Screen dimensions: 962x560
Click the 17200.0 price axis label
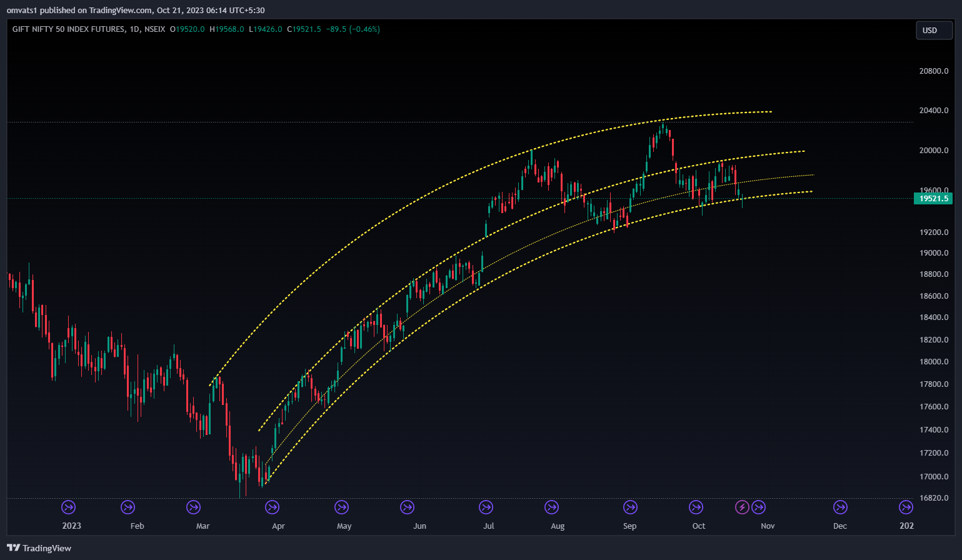(x=933, y=453)
